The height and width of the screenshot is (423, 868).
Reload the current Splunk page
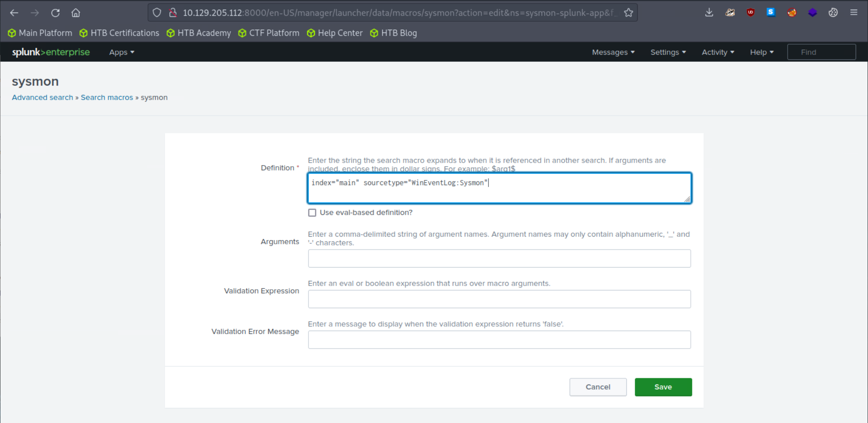click(55, 12)
